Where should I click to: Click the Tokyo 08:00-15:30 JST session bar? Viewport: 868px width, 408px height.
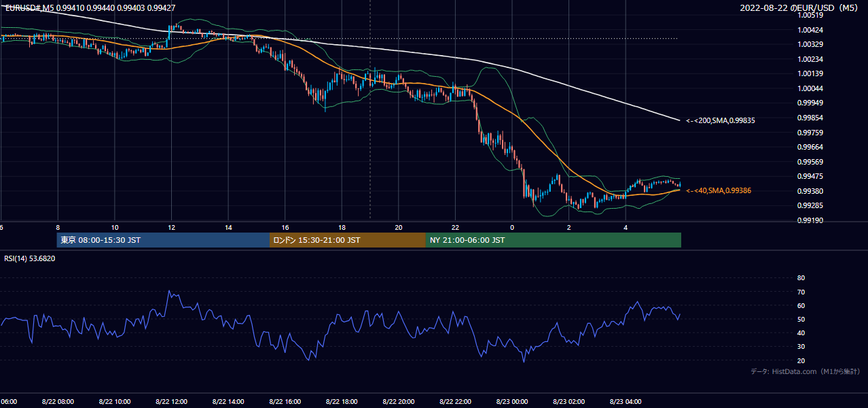[163, 240]
